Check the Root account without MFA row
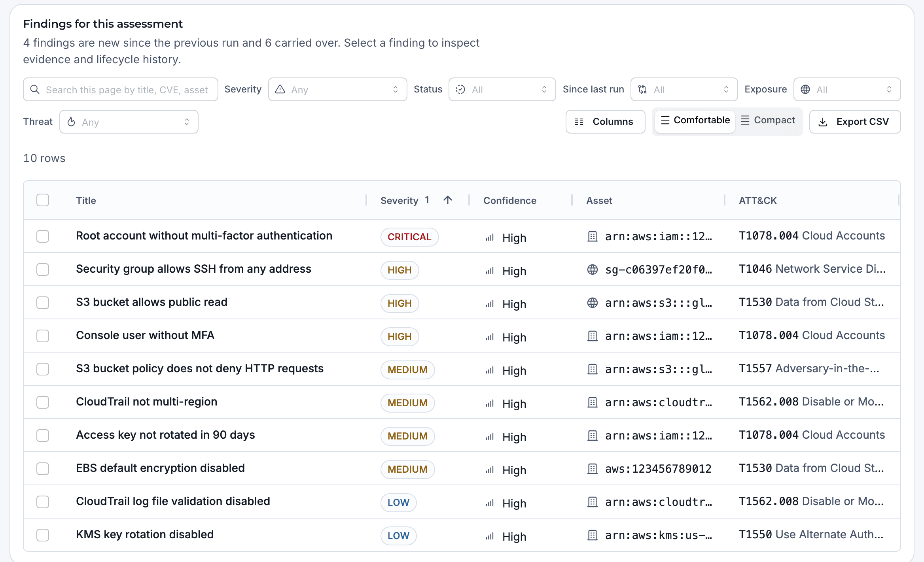Viewport: 924px width, 562px height. pyautogui.click(x=43, y=236)
